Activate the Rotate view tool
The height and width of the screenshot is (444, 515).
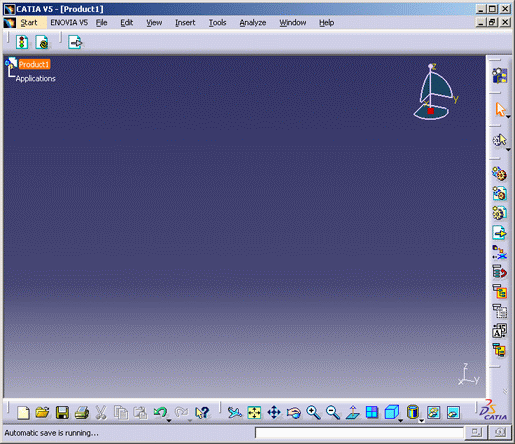point(293,413)
